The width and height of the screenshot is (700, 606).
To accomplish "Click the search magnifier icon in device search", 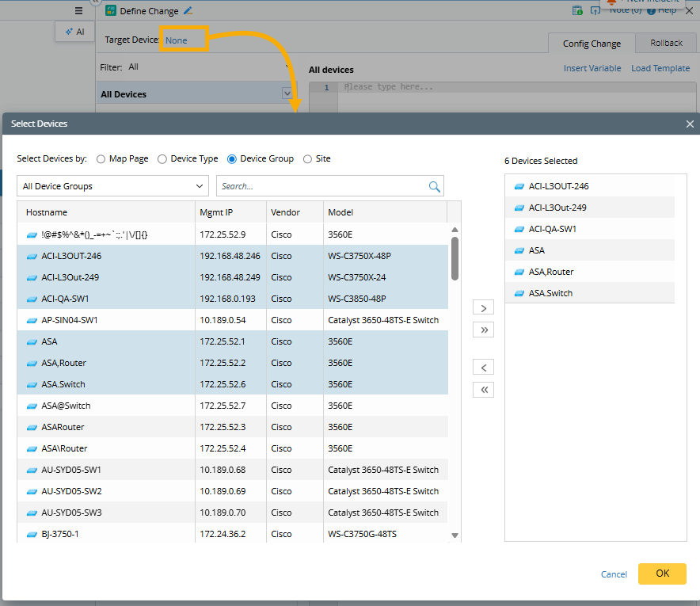I will click(x=434, y=187).
